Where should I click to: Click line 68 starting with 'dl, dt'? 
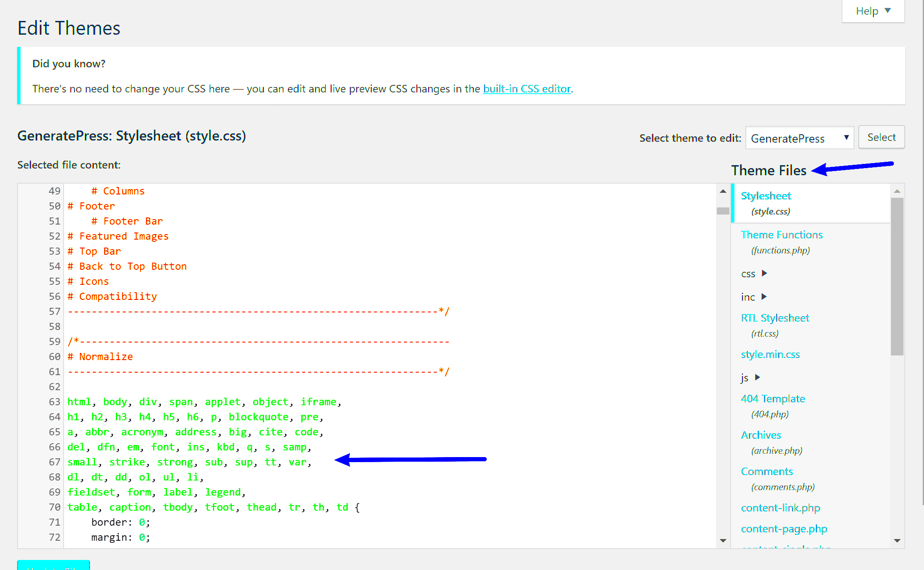click(136, 477)
